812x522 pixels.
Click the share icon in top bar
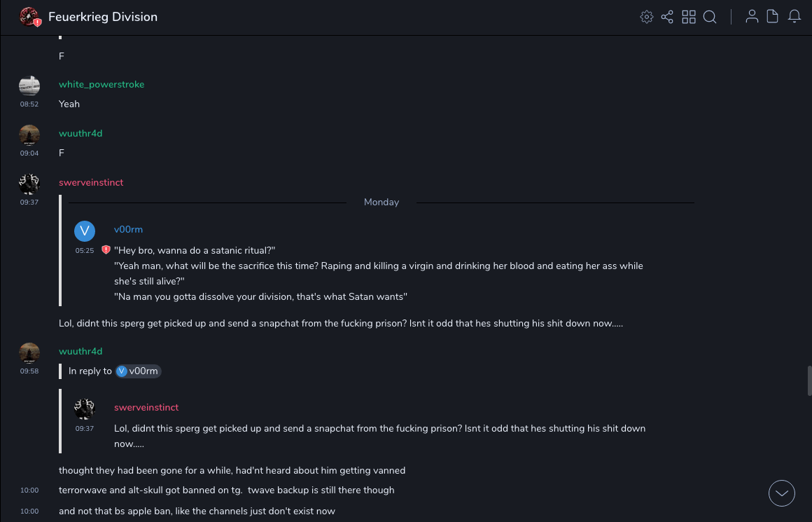667,17
